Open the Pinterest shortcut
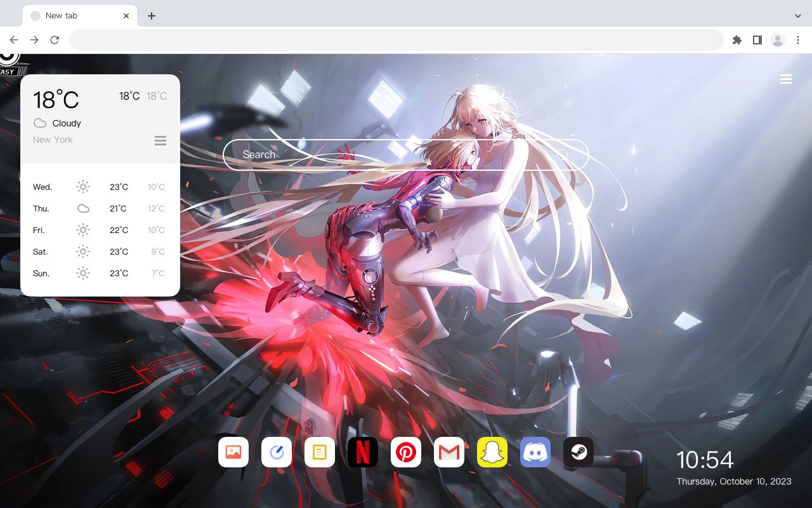This screenshot has width=812, height=508. (x=406, y=452)
